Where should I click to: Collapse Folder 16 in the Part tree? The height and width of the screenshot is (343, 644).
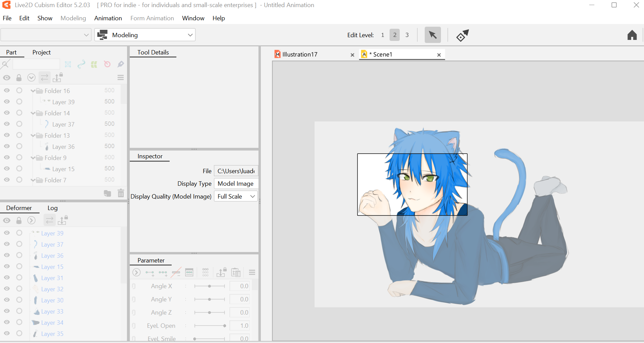click(x=33, y=91)
